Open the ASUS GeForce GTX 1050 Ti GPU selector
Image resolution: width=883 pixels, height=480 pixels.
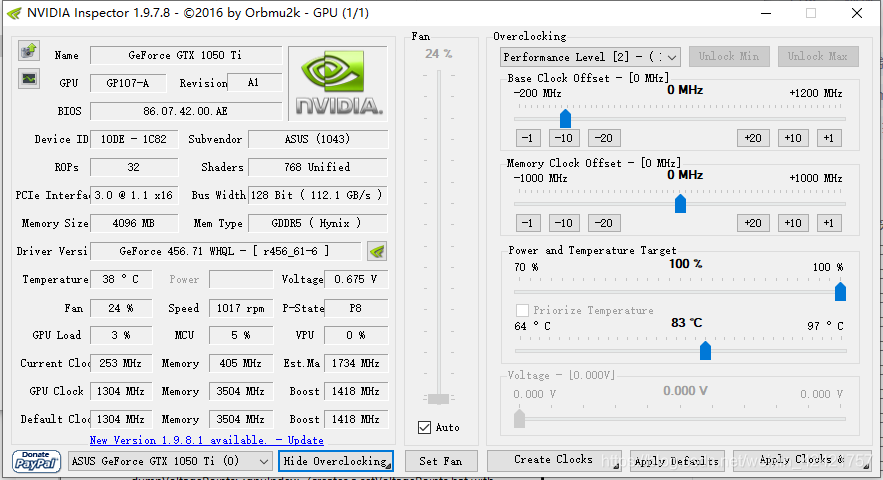171,461
